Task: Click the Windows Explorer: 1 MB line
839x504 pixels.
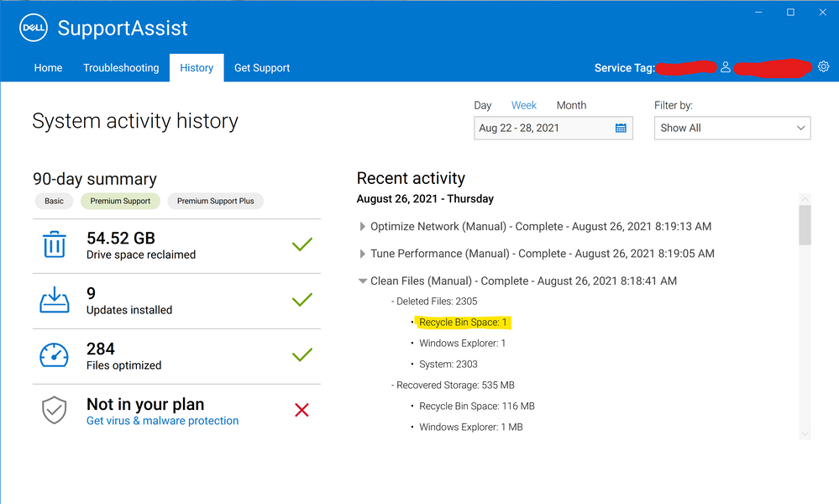Action: pos(471,427)
